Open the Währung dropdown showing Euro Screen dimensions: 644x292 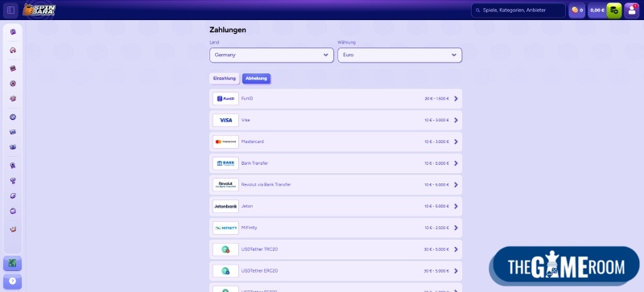point(399,55)
